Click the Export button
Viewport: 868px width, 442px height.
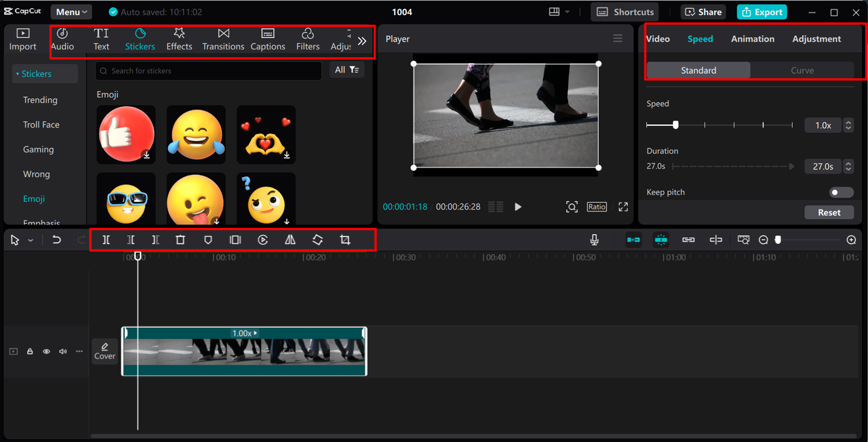pos(762,12)
